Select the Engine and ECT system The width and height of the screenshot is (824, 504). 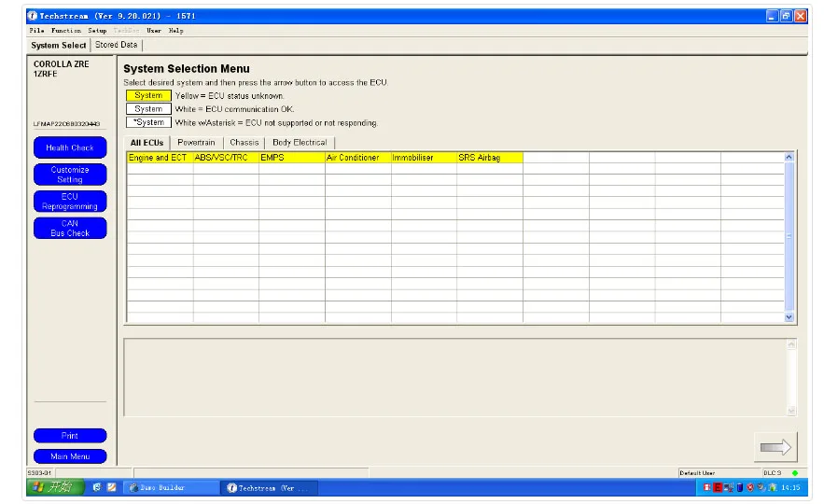(x=160, y=158)
